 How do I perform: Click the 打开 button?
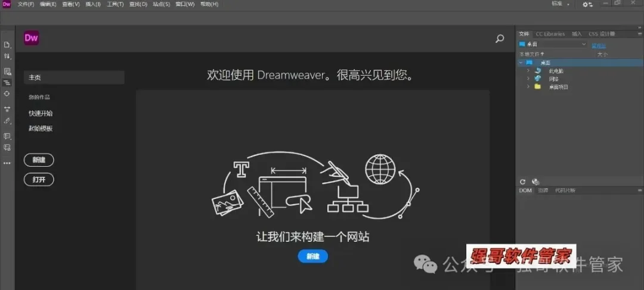tap(39, 179)
